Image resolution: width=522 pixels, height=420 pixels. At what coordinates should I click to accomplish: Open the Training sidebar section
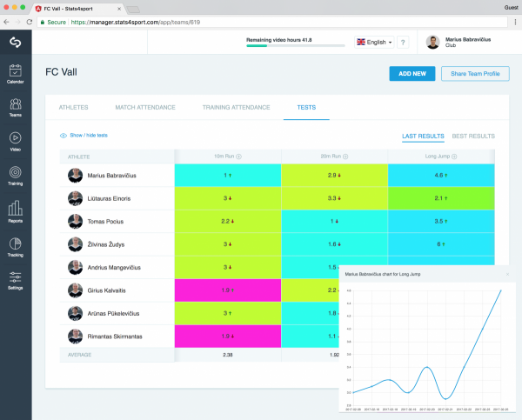pyautogui.click(x=16, y=176)
